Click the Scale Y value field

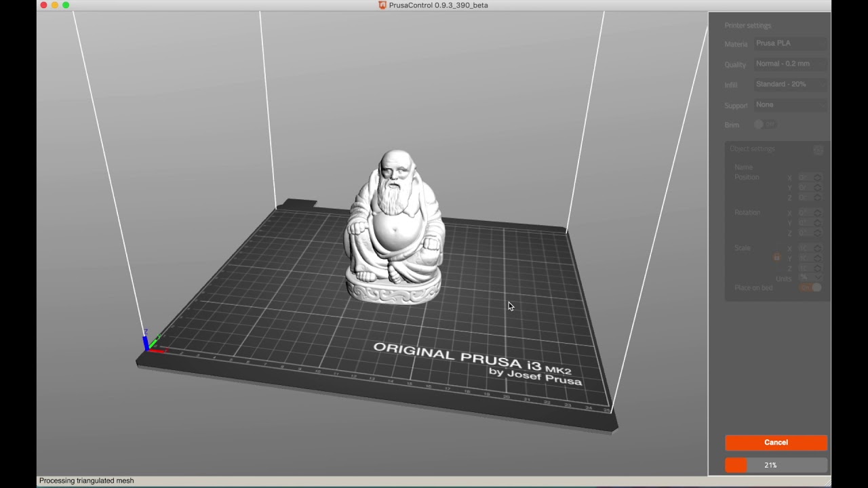pos(810,259)
